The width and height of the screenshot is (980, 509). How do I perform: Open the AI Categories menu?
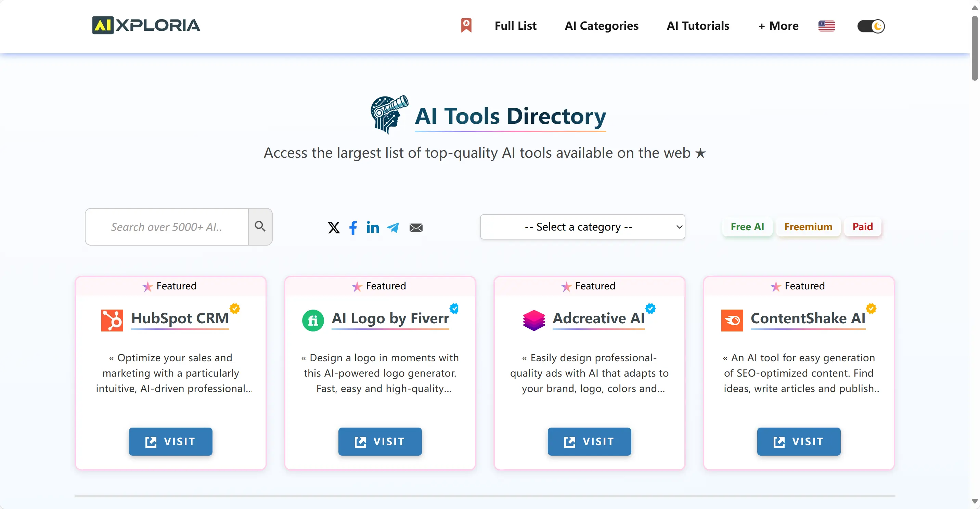(602, 26)
